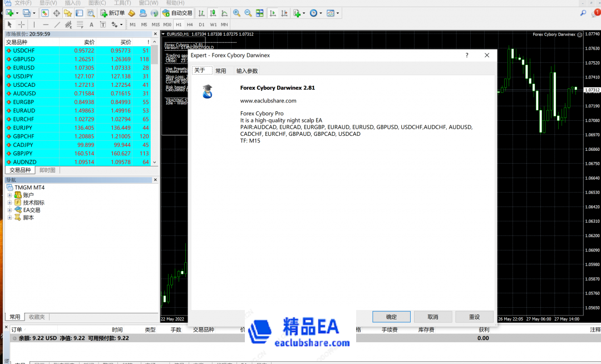Image resolution: width=601 pixels, height=364 pixels.
Task: Click the 确定 button to confirm
Action: (x=391, y=316)
